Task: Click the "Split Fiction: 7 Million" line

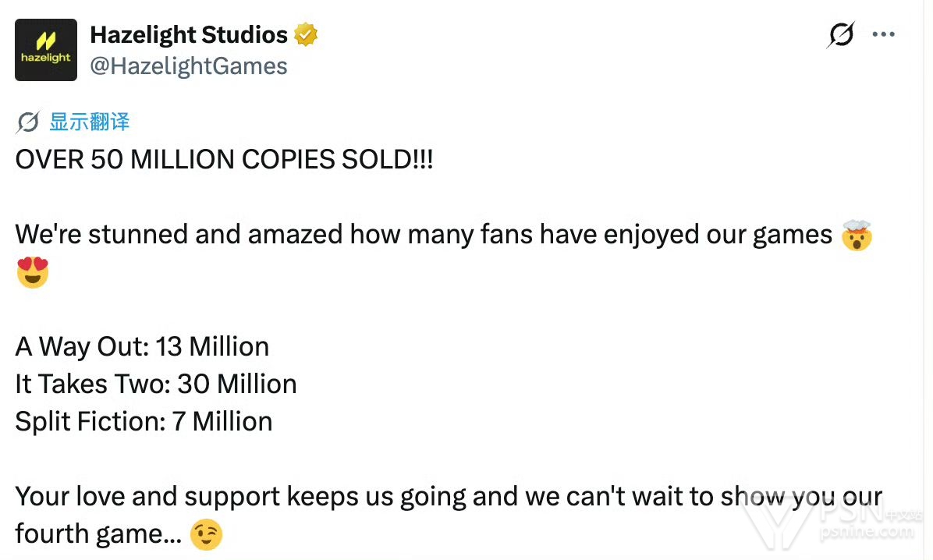Action: click(x=144, y=421)
